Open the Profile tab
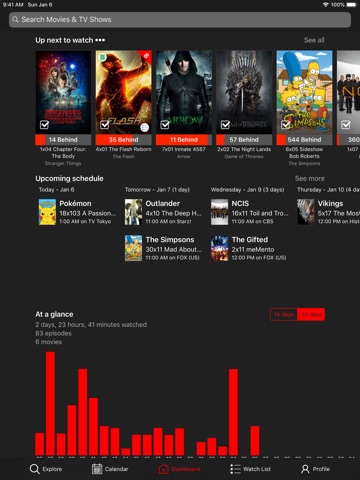Image resolution: width=360 pixels, height=480 pixels. coord(315,469)
